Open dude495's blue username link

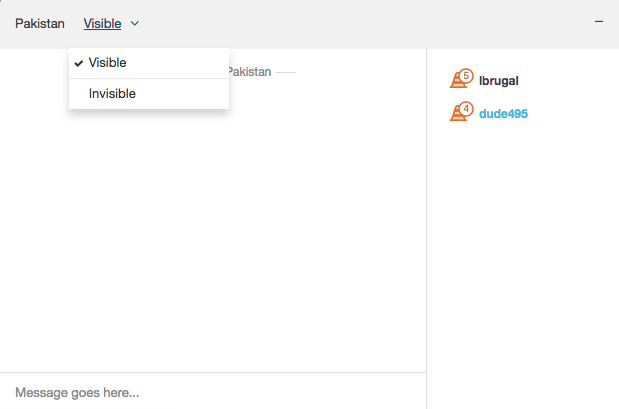pos(503,114)
